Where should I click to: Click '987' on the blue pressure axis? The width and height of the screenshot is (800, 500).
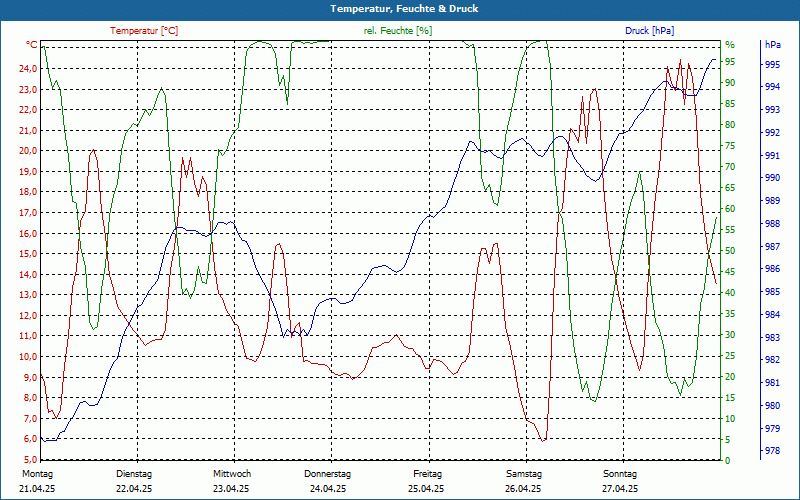pos(772,246)
